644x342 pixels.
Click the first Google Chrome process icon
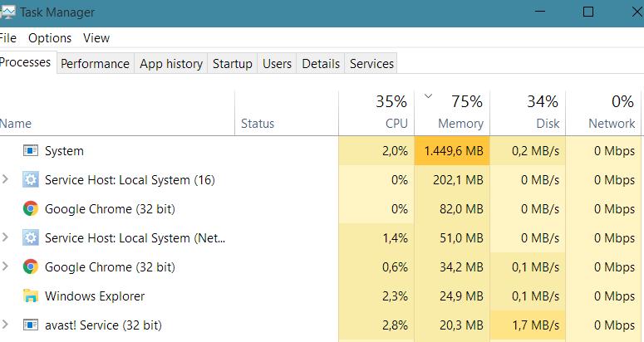[31, 208]
